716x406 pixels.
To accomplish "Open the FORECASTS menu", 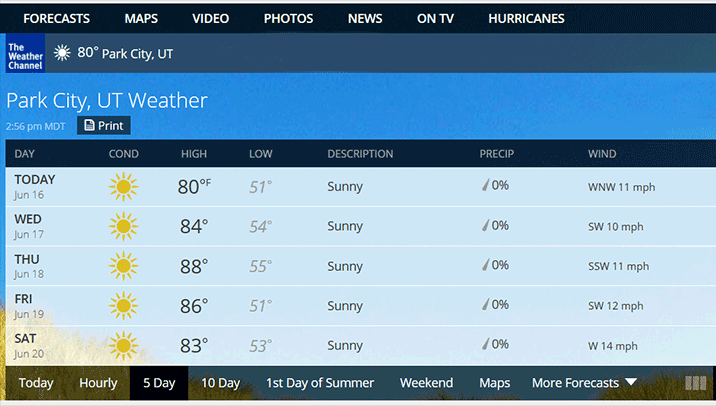I will [x=56, y=18].
